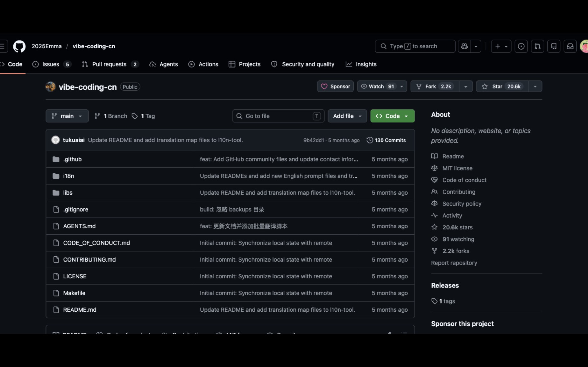This screenshot has height=367, width=588.
Task: Open the main branch selector dropdown
Action: tap(67, 116)
